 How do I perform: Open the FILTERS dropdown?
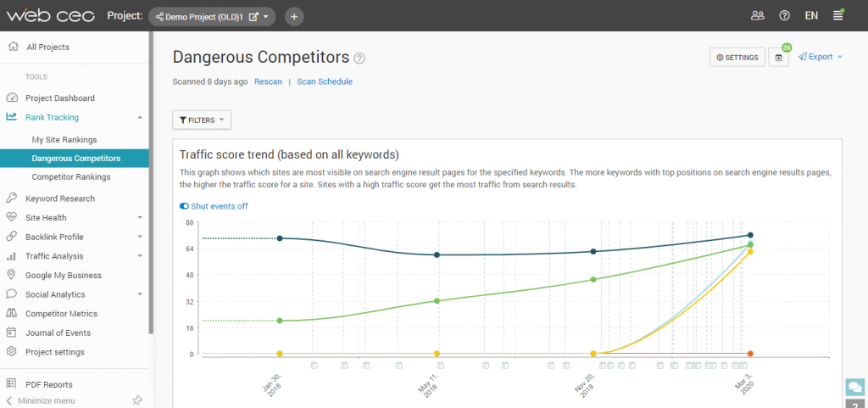tap(202, 120)
